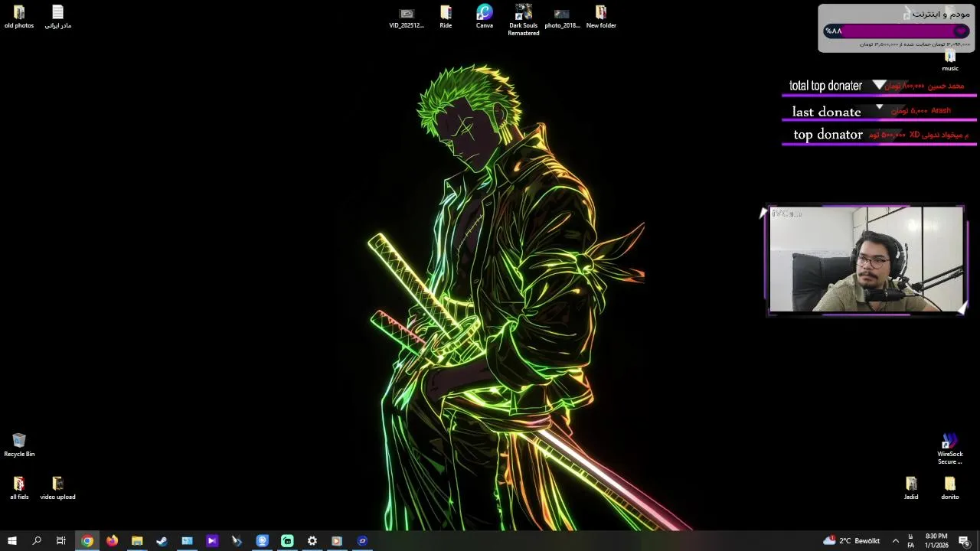Open the Windows Start menu
This screenshot has height=551, width=980.
pyautogui.click(x=12, y=541)
